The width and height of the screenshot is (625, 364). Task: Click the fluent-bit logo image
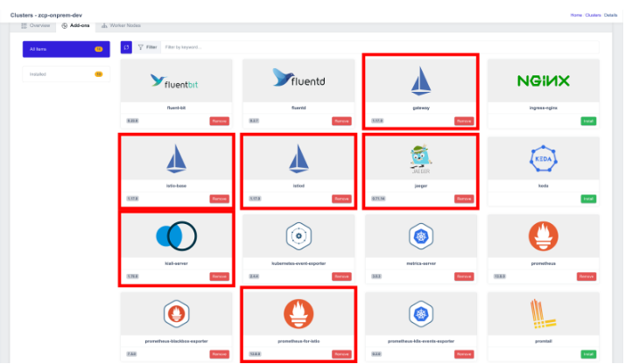tap(174, 81)
